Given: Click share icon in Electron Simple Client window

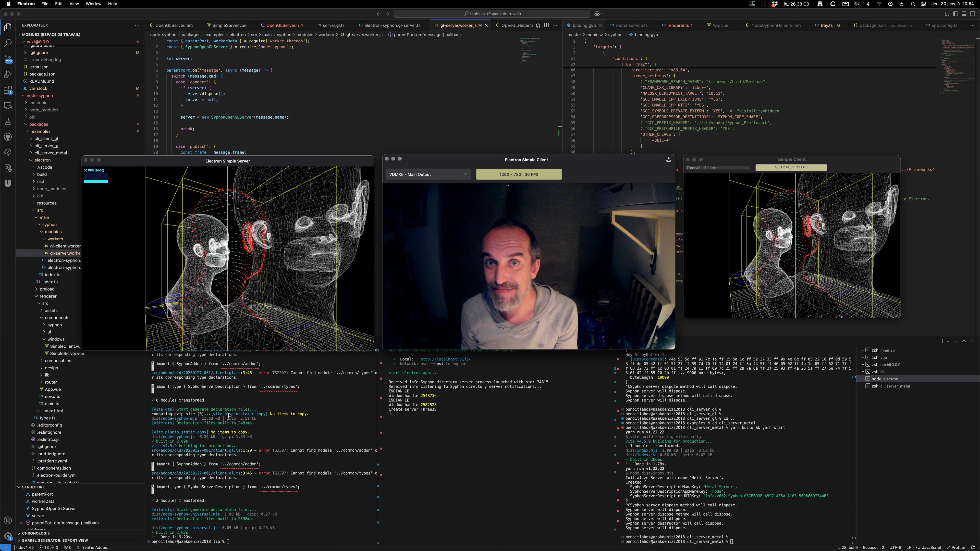Looking at the screenshot, I should 668,160.
